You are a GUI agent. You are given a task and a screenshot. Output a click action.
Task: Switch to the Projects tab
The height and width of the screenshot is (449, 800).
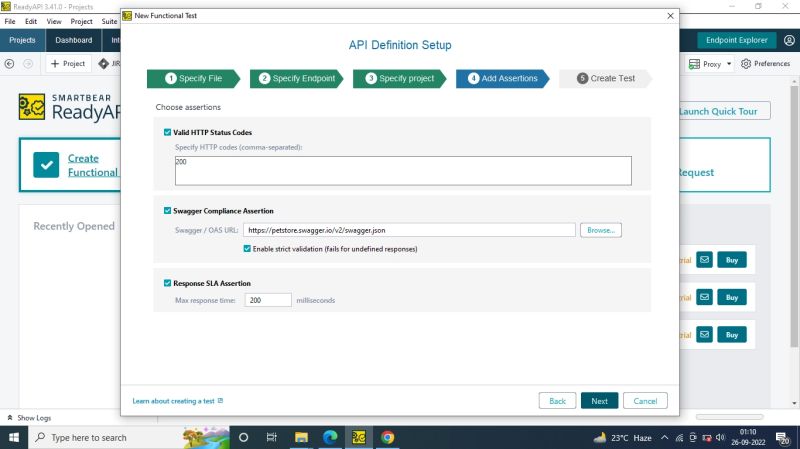[22, 40]
